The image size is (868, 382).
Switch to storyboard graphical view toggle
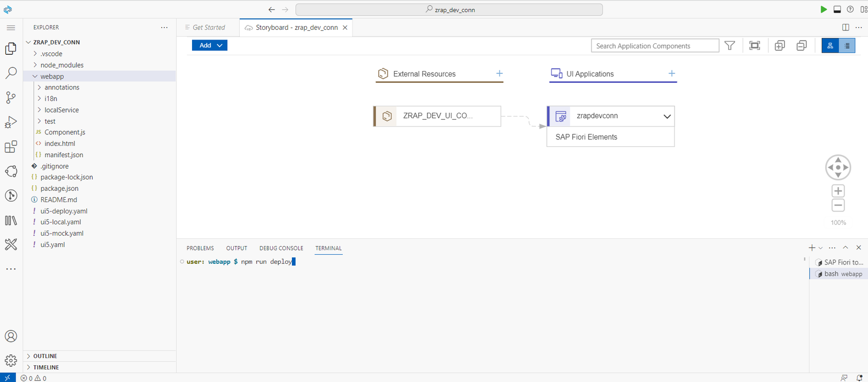830,46
